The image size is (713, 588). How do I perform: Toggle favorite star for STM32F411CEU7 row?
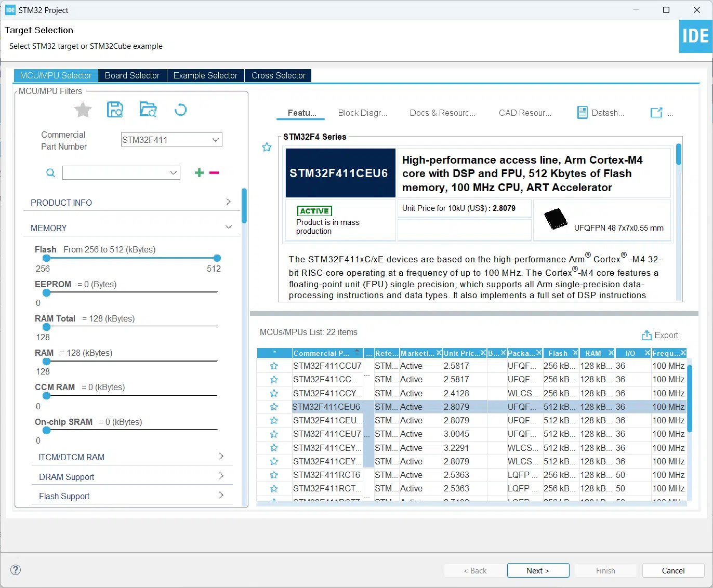[274, 434]
